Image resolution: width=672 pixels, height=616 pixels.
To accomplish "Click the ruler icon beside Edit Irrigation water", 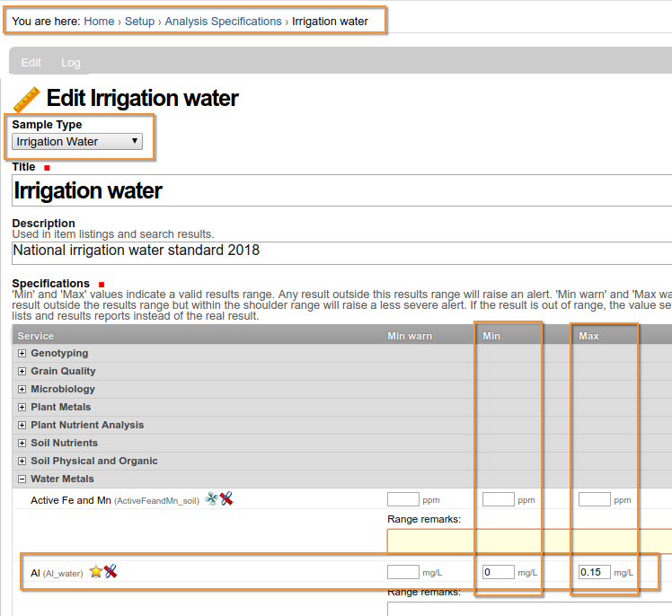I will pos(26,99).
